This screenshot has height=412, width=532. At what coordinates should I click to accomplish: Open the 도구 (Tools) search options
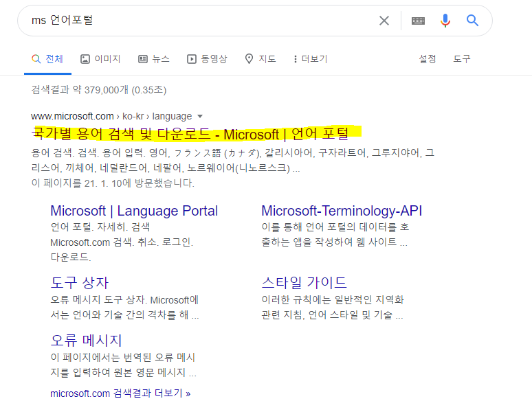[462, 59]
